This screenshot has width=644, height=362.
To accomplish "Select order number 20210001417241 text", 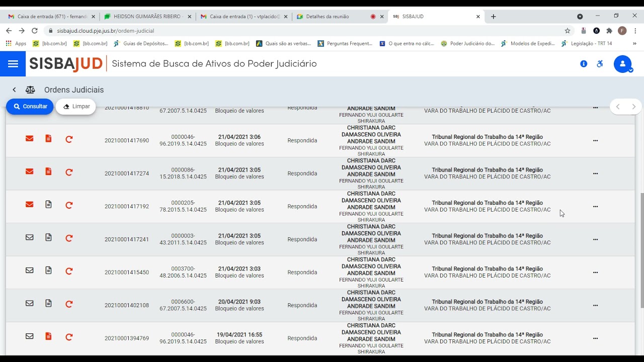I will coord(127,239).
